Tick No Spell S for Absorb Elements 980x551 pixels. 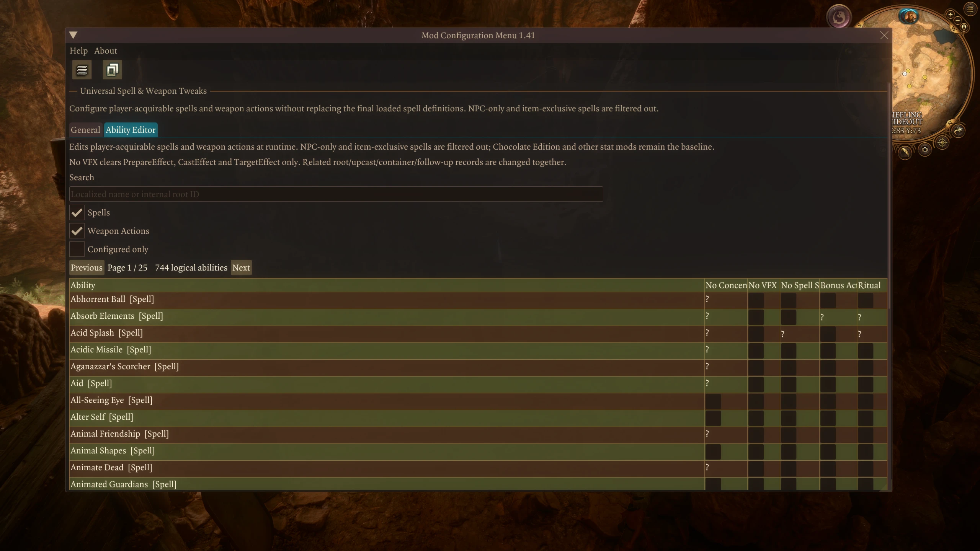pos(789,318)
